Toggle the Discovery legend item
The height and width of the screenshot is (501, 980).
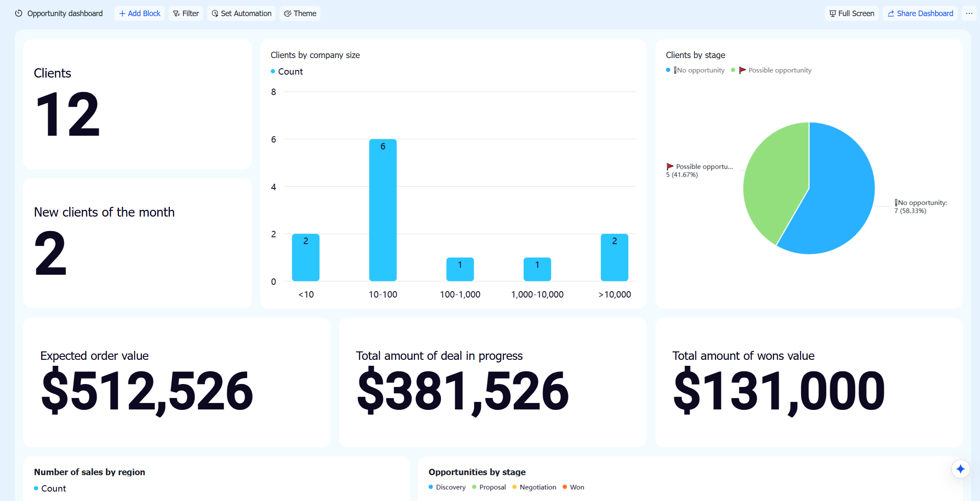tap(447, 487)
